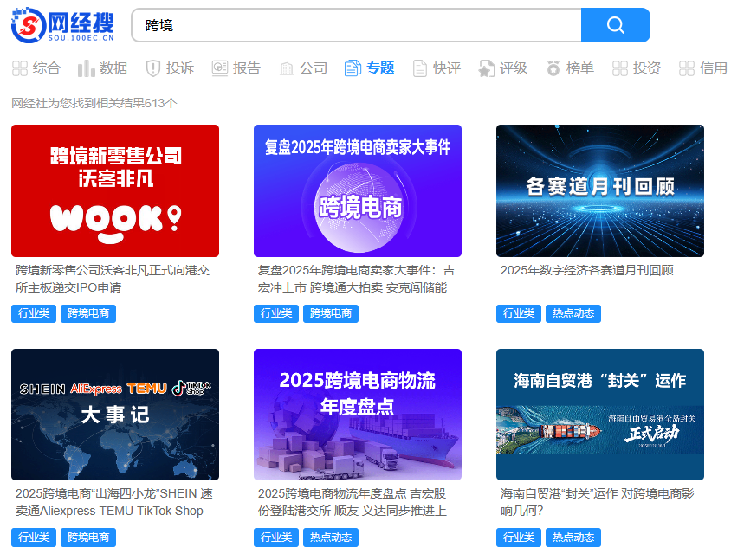Screen dimensions: 731x560
Task: Click the 榜单 trophy icon
Action: (552, 68)
